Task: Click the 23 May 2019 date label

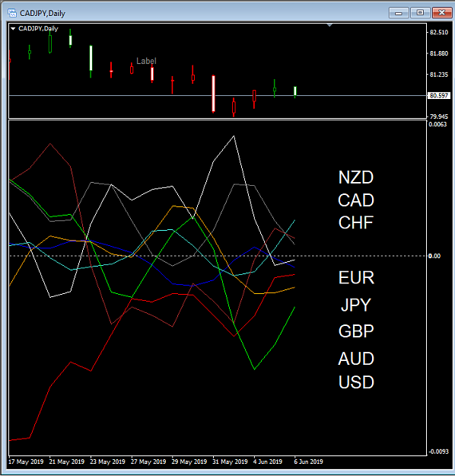Action: pos(108,462)
